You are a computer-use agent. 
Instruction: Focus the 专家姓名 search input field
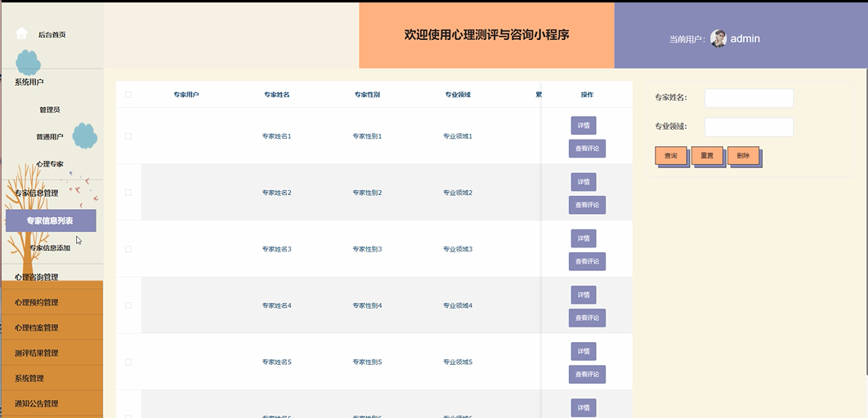[749, 98]
